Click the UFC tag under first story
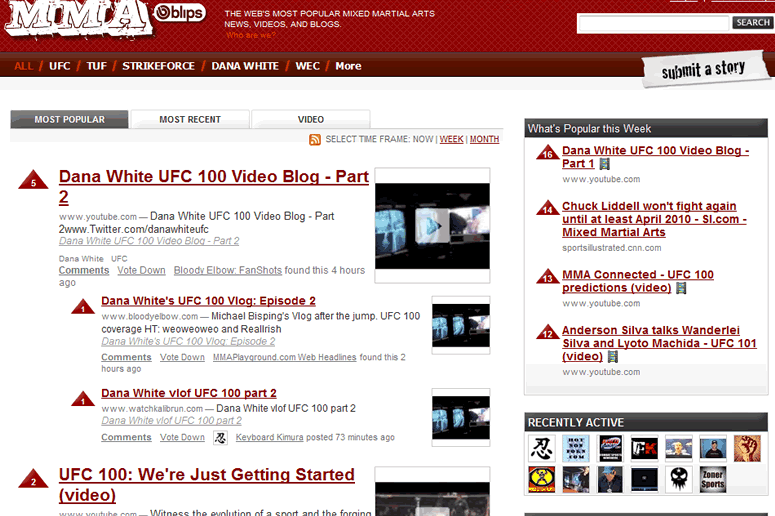 pyautogui.click(x=119, y=258)
